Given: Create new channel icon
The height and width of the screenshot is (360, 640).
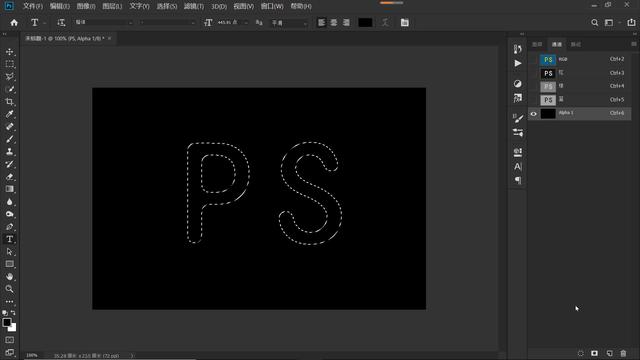Looking at the screenshot, I should point(609,353).
